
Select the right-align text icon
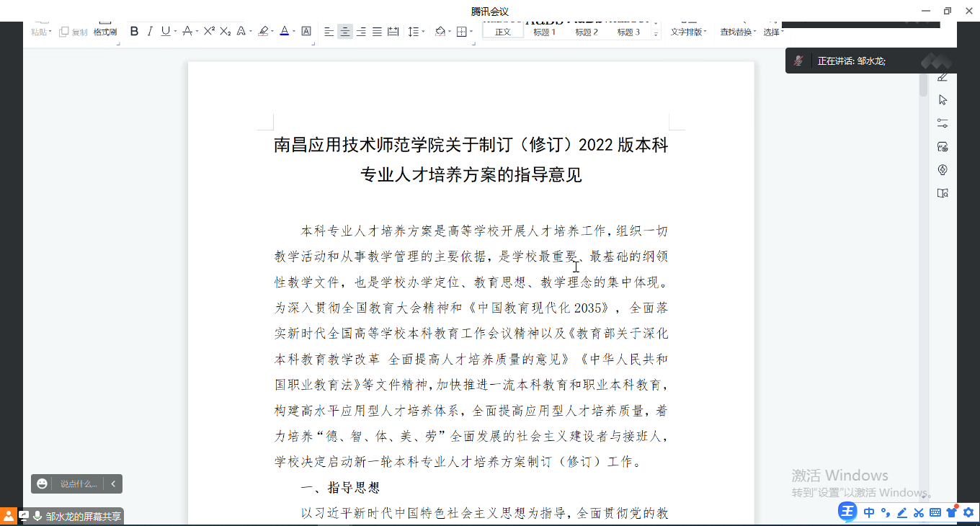tap(361, 32)
